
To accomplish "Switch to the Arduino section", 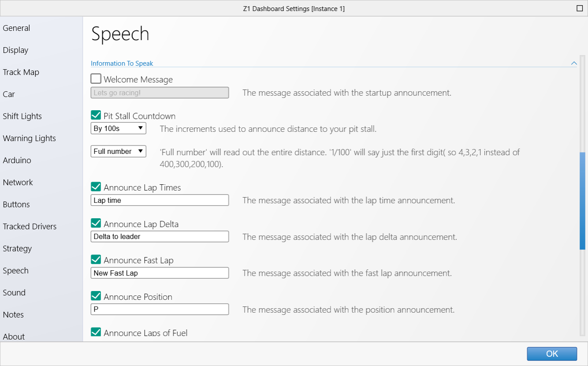I will [17, 161].
